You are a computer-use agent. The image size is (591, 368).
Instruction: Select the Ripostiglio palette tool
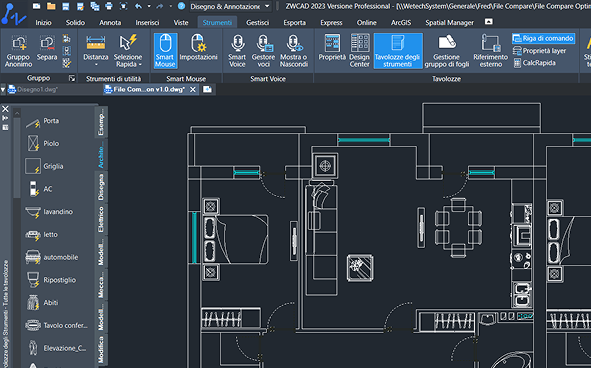click(51, 280)
